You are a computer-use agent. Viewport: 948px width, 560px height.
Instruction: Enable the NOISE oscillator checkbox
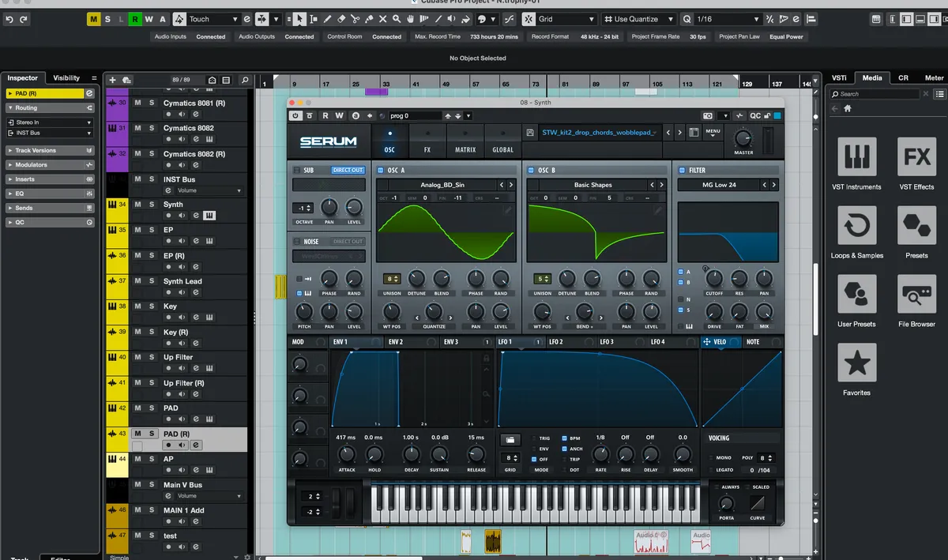pos(296,242)
